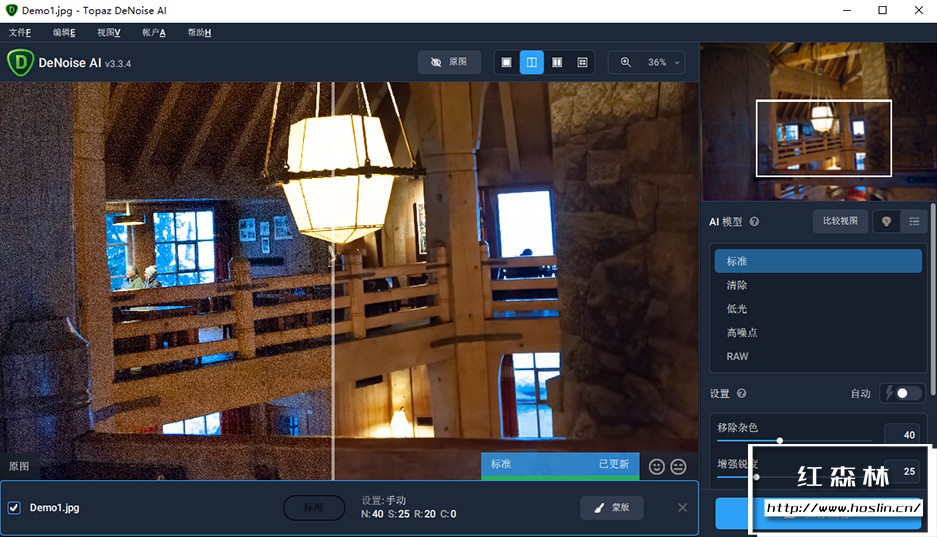Image resolution: width=937 pixels, height=537 pixels.
Task: Click the AI 模型 section heading
Action: 725,222
